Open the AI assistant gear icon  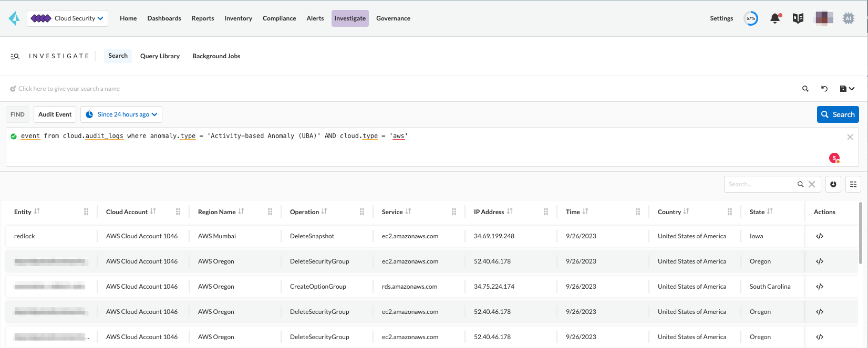pyautogui.click(x=849, y=18)
